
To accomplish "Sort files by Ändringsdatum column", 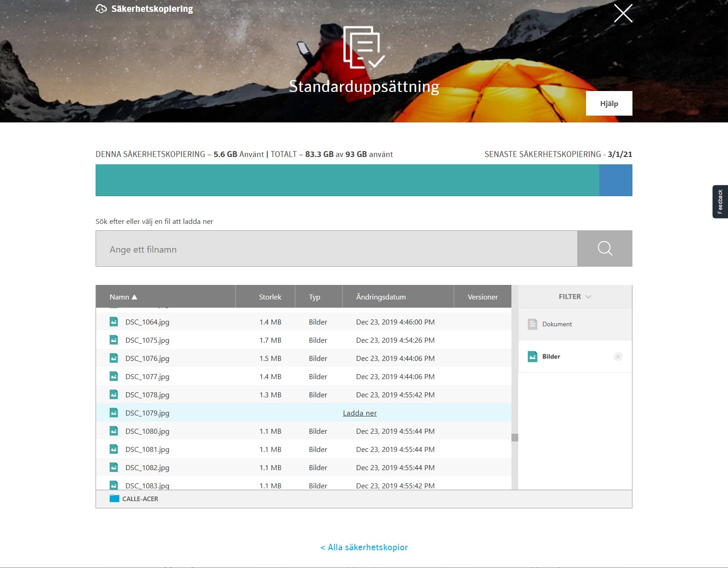I will pos(381,297).
